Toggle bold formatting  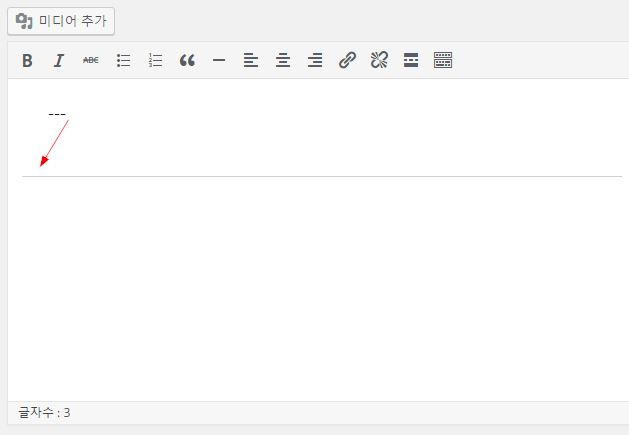coord(27,61)
